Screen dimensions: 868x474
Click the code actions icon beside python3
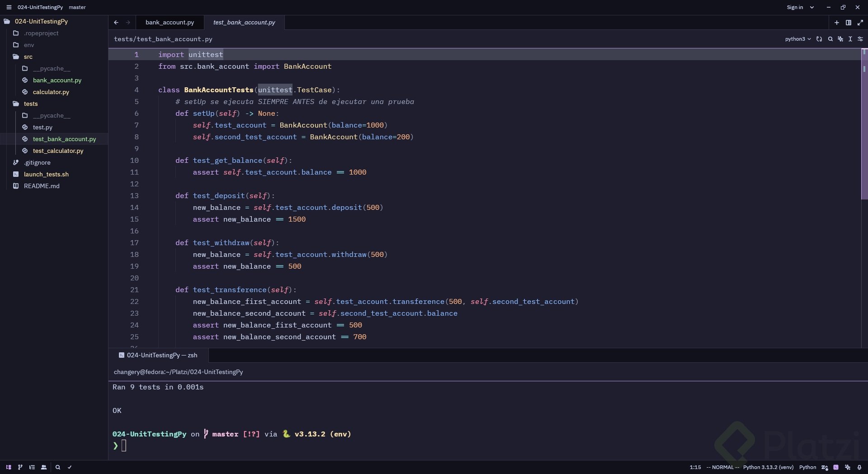[x=819, y=39]
